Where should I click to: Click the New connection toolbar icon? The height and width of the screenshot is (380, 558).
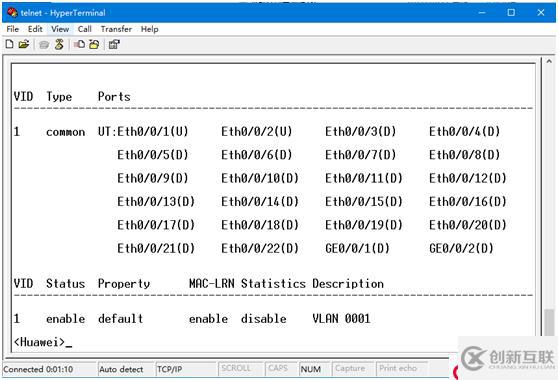(x=10, y=44)
